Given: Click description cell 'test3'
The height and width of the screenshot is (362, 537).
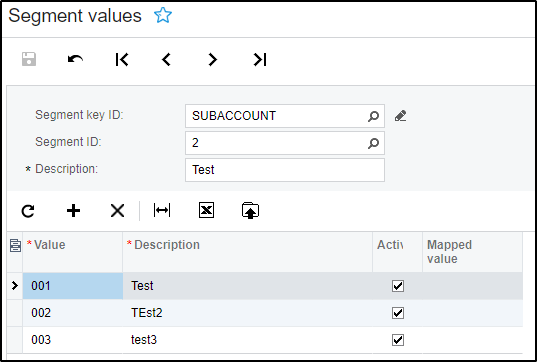Looking at the screenshot, I should [247, 340].
